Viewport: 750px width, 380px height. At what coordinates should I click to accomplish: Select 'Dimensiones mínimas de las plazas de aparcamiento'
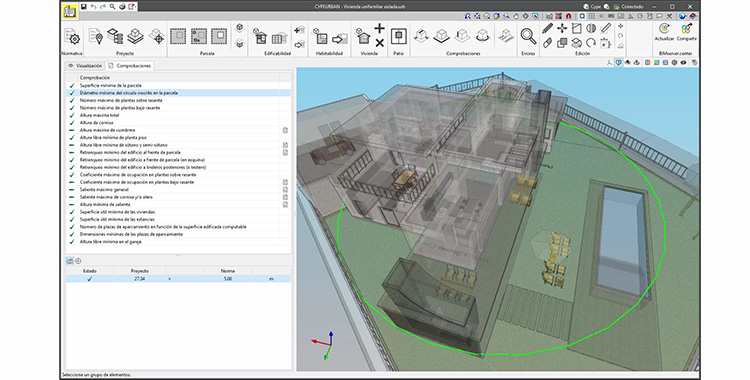pos(178,235)
